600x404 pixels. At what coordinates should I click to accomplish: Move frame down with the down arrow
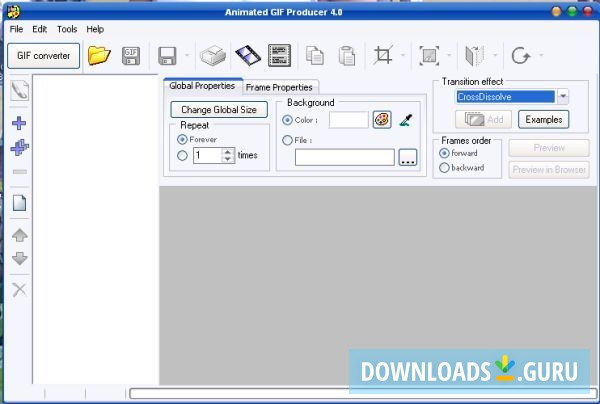(x=20, y=259)
